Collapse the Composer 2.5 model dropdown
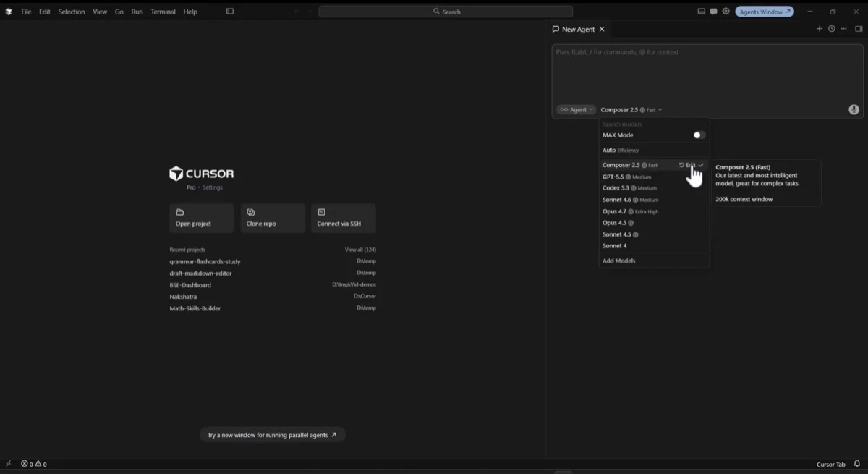The image size is (868, 474). tap(631, 110)
